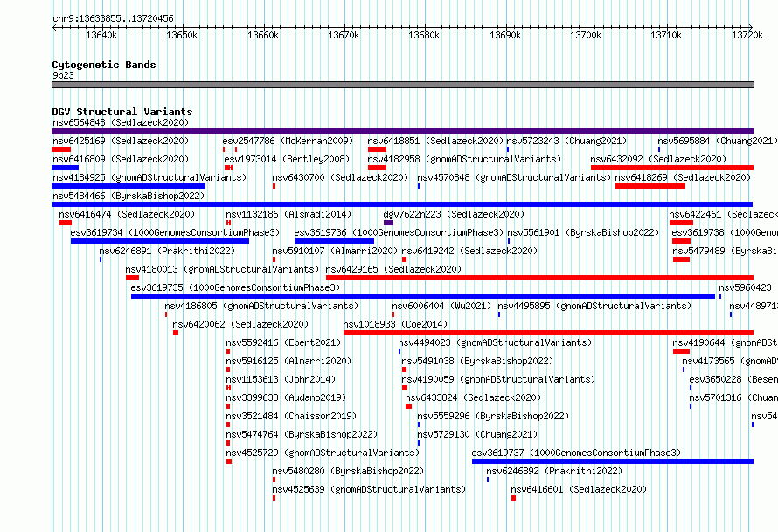Click nsv5491038 (ByrskaBishop2022) label

click(x=477, y=361)
